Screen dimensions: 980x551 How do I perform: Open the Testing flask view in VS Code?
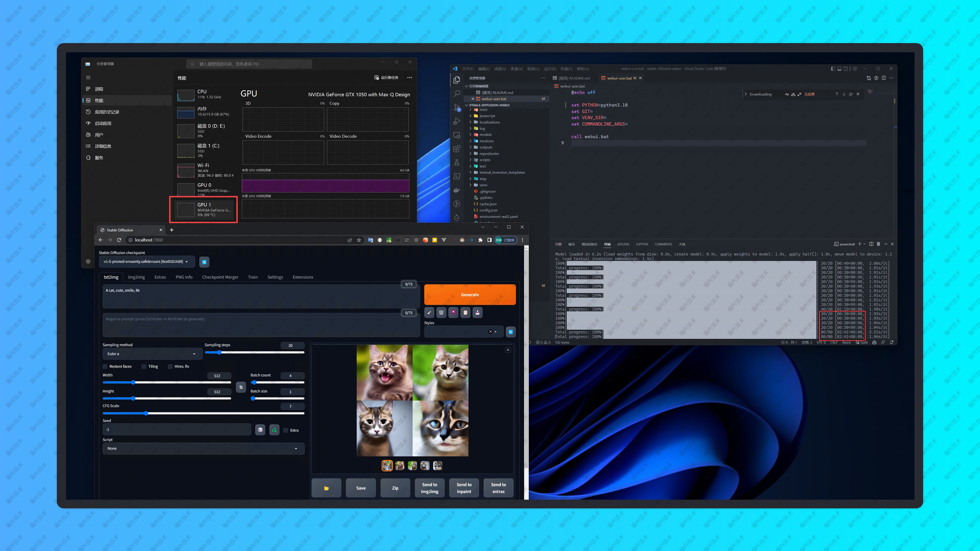pyautogui.click(x=457, y=162)
